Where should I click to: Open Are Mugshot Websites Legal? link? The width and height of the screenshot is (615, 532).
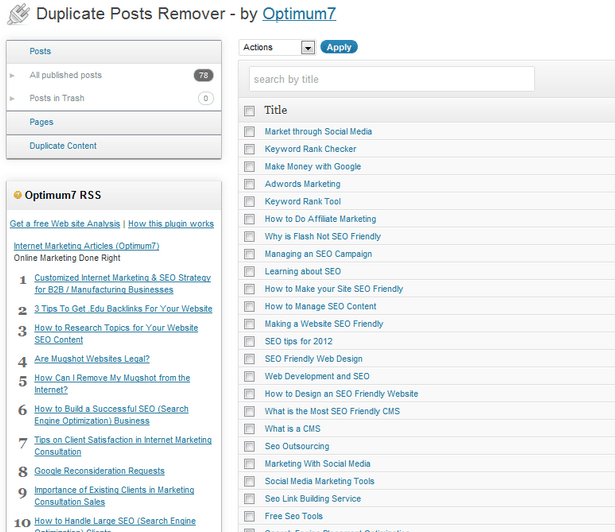92,359
